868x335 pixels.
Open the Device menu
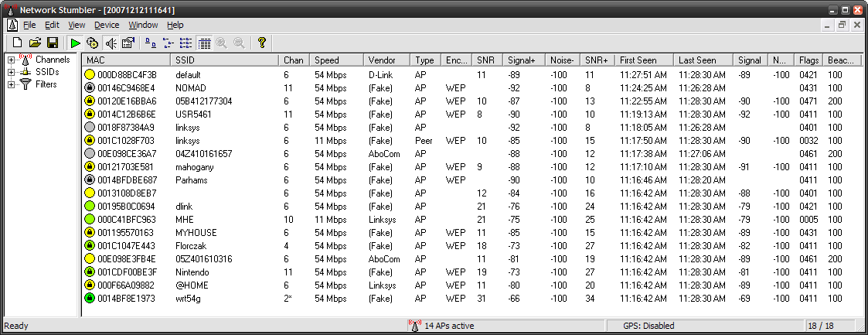click(107, 25)
